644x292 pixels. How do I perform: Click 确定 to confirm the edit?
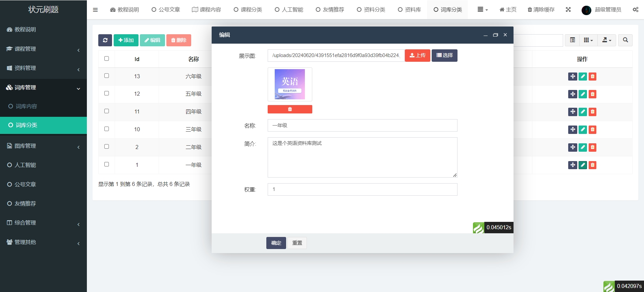tap(276, 243)
